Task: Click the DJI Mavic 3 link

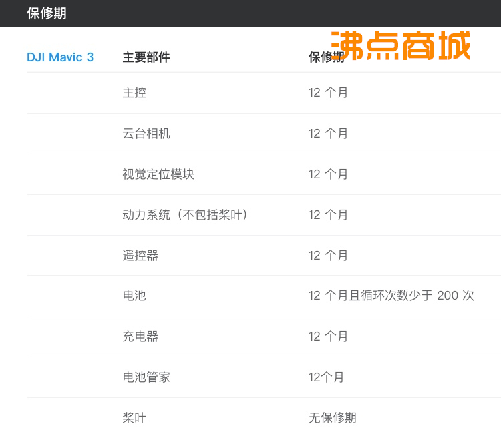Action: click(60, 57)
